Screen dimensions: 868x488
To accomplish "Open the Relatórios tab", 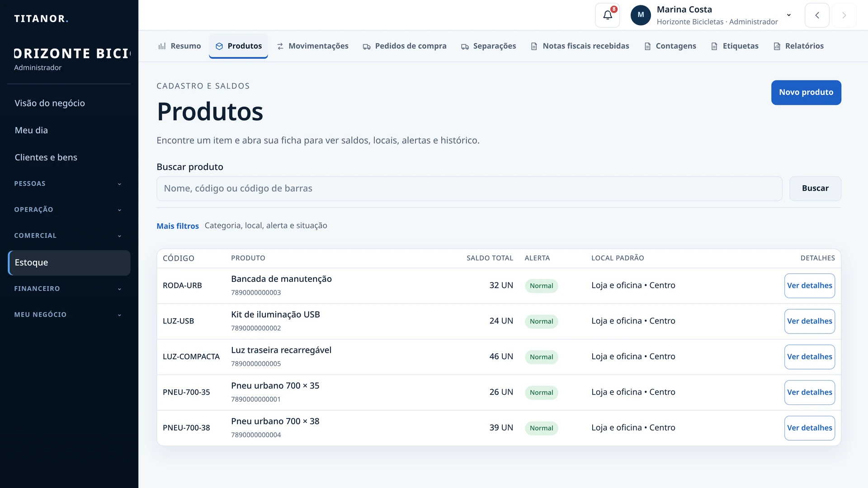I will pos(798,46).
